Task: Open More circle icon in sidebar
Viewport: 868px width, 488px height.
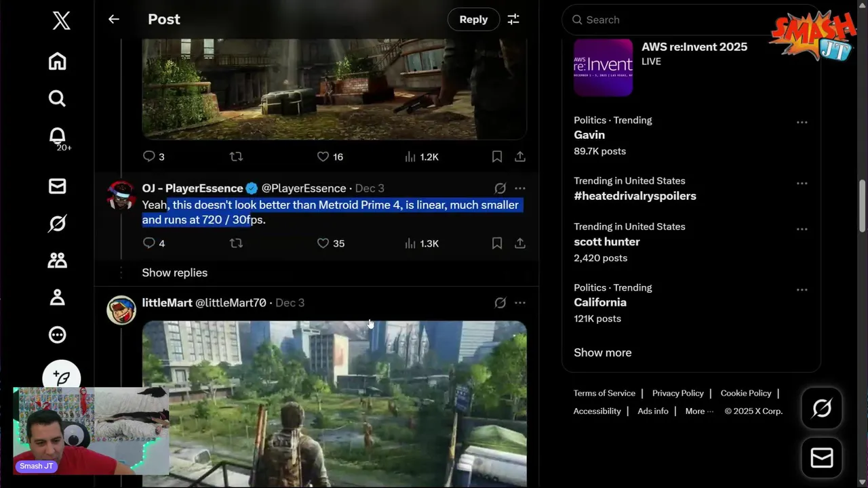Action: click(x=58, y=334)
